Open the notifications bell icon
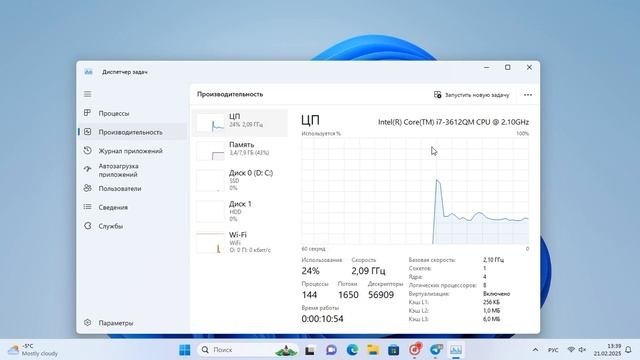640x360 pixels. pyautogui.click(x=629, y=350)
